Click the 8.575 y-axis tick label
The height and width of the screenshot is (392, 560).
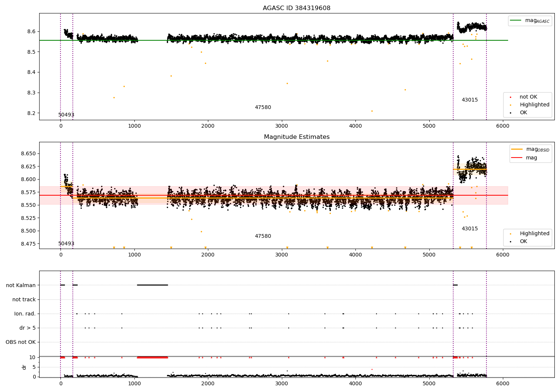pos(28,192)
